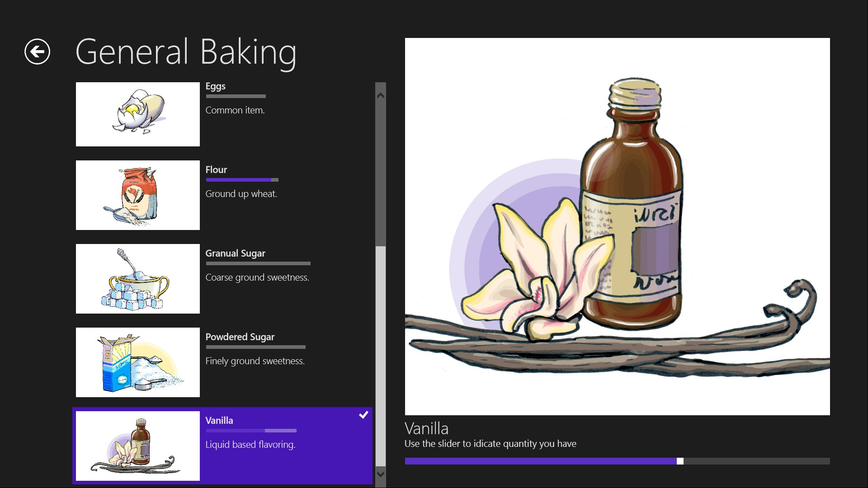Click the "Liquid based flavoring" description
The width and height of the screenshot is (868, 488).
point(250,445)
